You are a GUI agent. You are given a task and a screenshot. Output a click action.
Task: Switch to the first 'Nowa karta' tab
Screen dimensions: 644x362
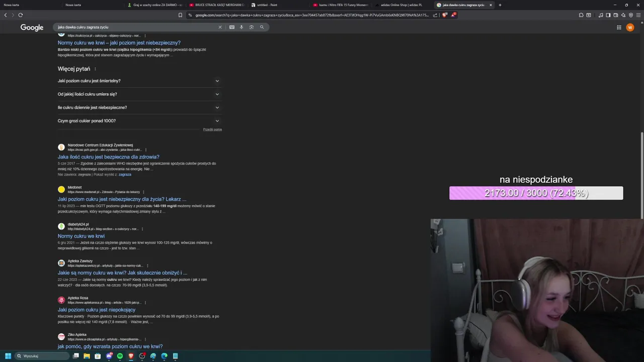30,5
